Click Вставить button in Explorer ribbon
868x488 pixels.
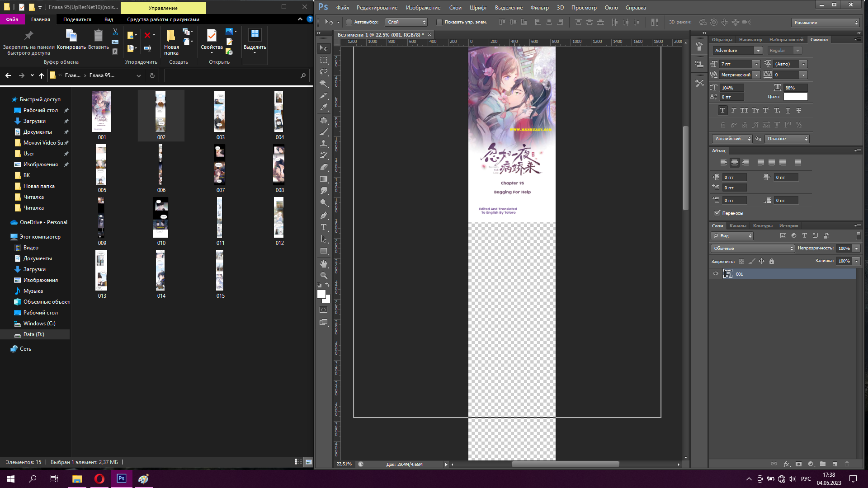pyautogui.click(x=99, y=39)
